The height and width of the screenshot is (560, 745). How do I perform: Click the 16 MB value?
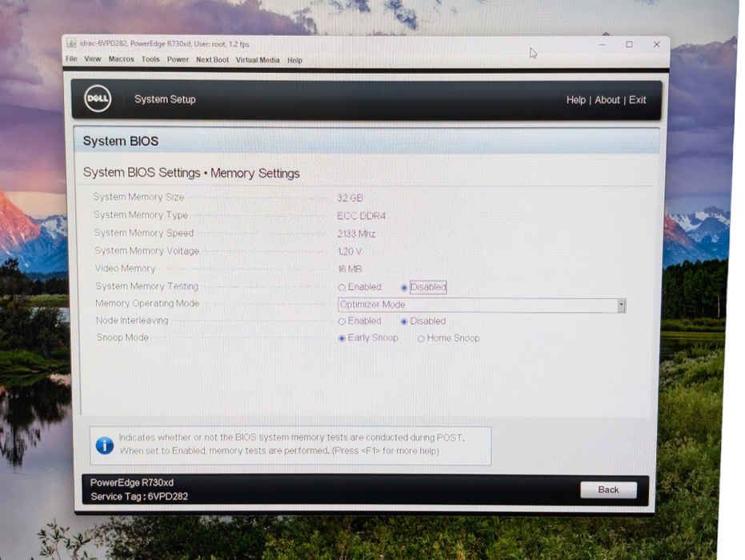pos(350,270)
